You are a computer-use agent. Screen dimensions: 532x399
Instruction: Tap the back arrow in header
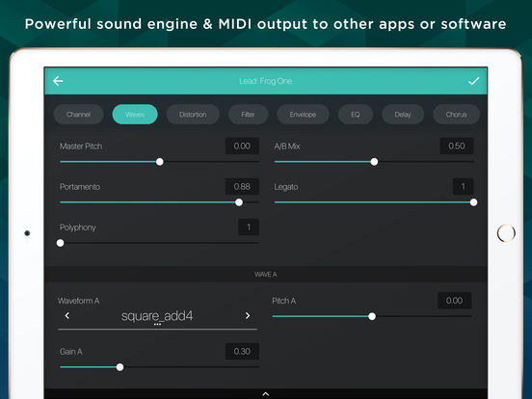point(58,81)
